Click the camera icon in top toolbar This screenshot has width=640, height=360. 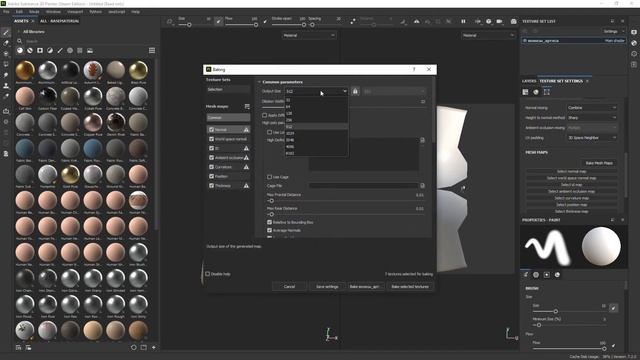pos(513,21)
